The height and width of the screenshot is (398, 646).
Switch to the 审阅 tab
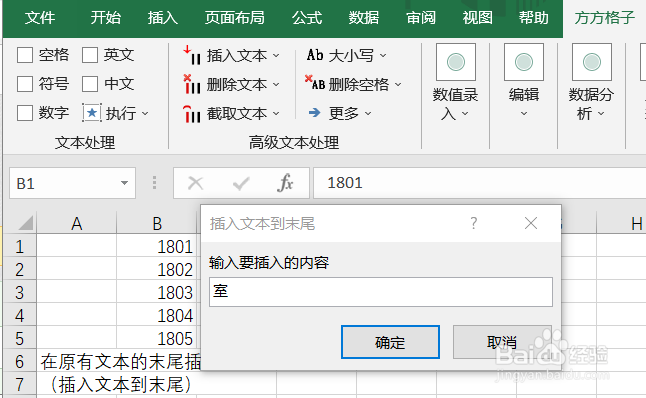coord(421,18)
